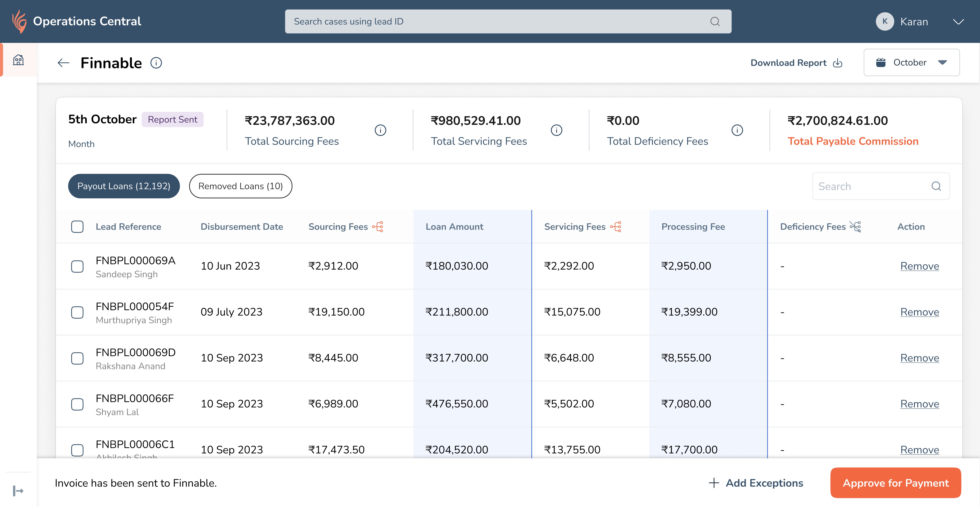
Task: Click the home icon in left sidebar
Action: click(x=18, y=60)
